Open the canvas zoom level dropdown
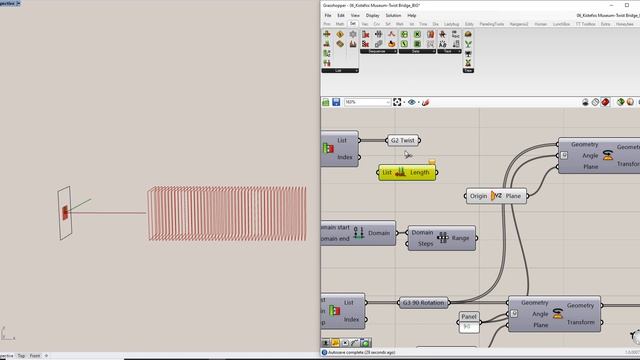The image size is (640, 360). click(367, 102)
